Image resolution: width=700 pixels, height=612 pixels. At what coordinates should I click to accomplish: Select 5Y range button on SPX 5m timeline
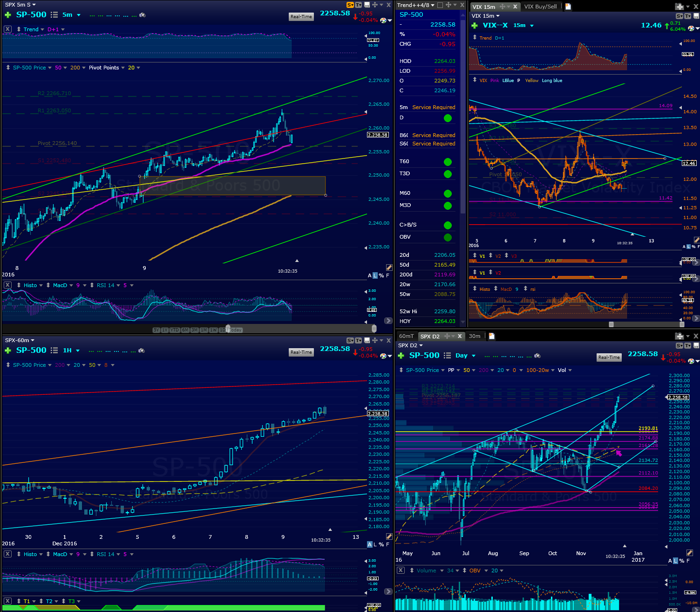(156, 330)
